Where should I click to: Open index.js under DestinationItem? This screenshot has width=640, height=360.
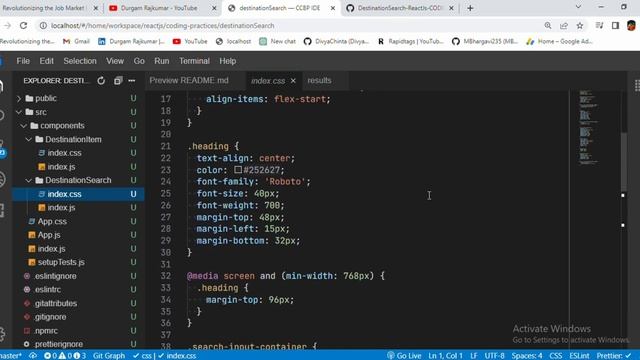(x=61, y=167)
